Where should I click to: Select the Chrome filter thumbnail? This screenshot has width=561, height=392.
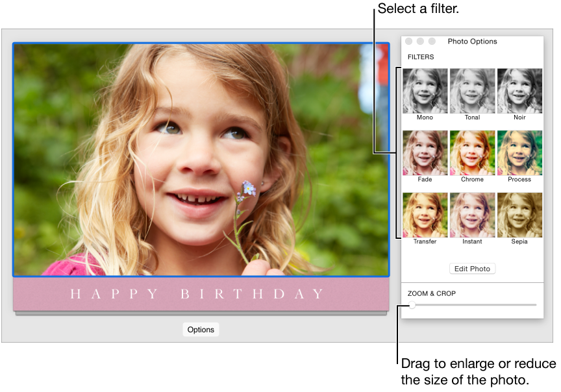(x=472, y=153)
